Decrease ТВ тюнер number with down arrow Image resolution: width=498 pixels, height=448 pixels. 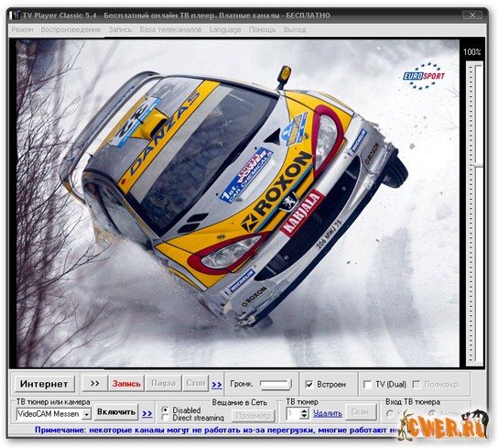[x=304, y=417]
